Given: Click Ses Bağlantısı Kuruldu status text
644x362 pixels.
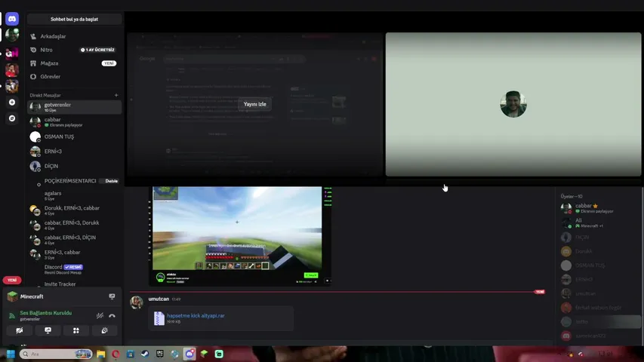Looking at the screenshot, I should (x=46, y=313).
